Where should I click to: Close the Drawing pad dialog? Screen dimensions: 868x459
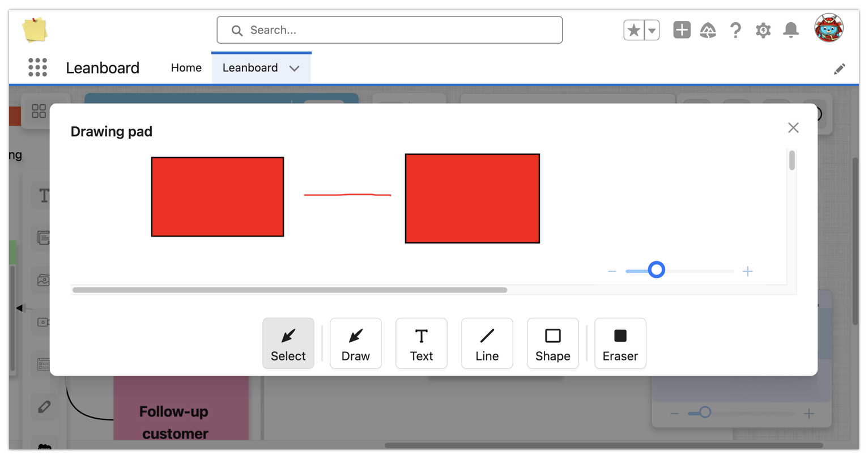(793, 128)
